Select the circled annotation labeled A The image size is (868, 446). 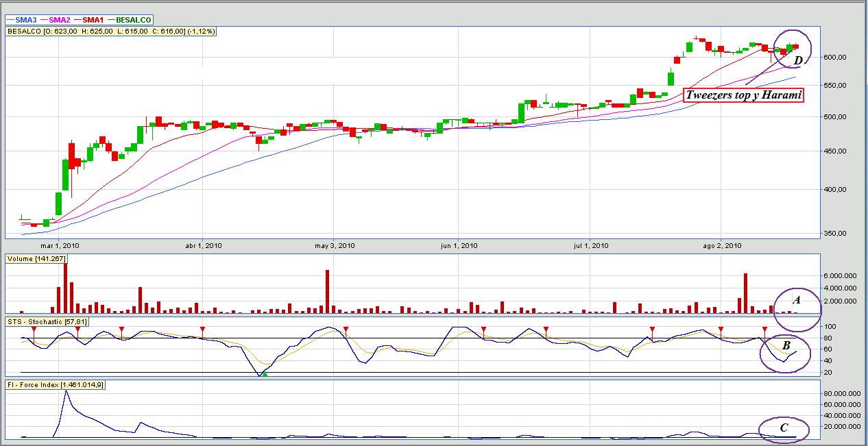[x=796, y=301]
